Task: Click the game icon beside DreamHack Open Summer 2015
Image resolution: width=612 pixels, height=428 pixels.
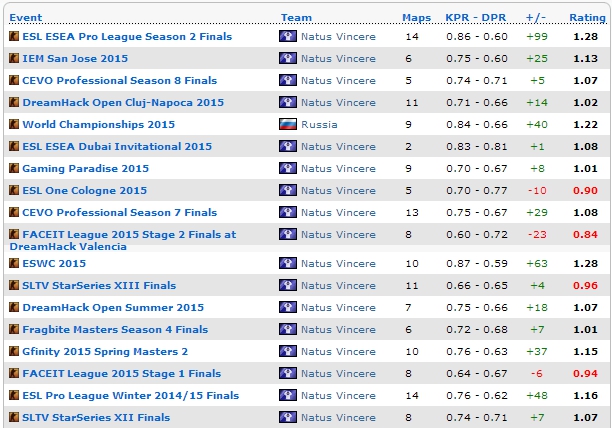Action: [14, 307]
